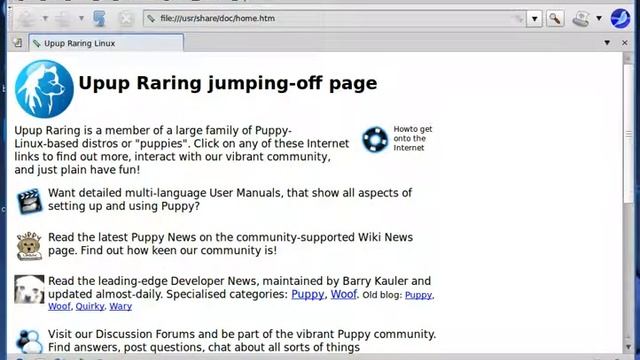Click the Search magnifier button
Image resolution: width=640 pixels, height=360 pixels.
click(x=555, y=18)
